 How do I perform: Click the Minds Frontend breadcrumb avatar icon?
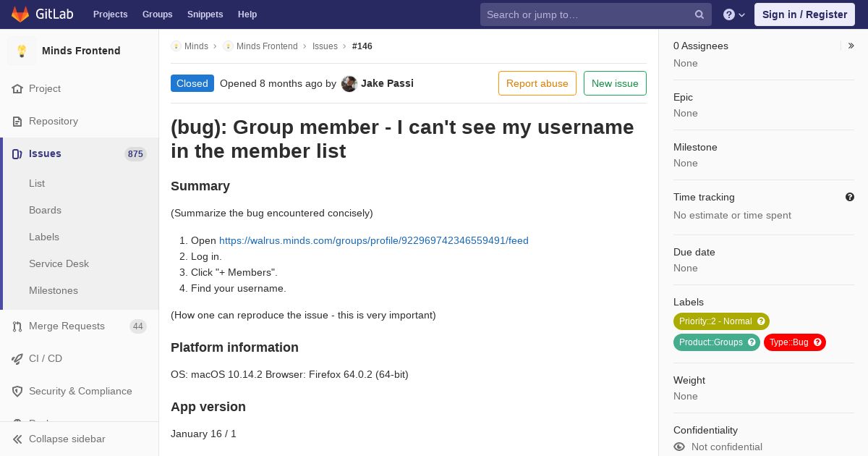[x=228, y=46]
